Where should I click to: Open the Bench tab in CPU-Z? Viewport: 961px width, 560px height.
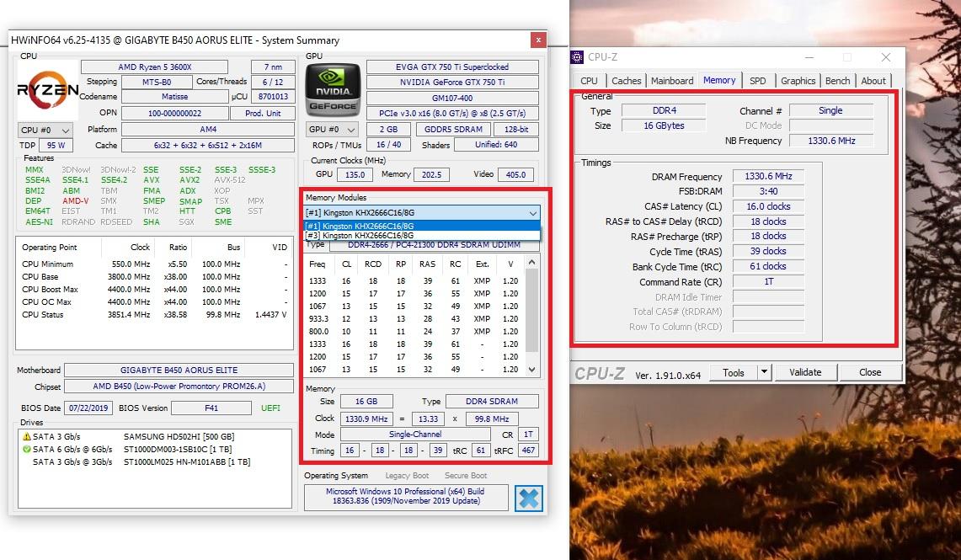click(x=837, y=81)
